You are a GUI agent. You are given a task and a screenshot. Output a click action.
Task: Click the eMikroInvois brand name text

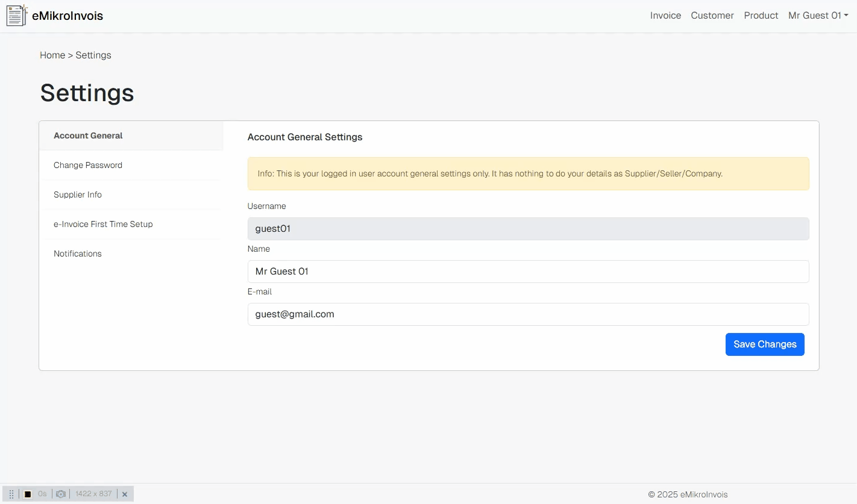tap(67, 16)
